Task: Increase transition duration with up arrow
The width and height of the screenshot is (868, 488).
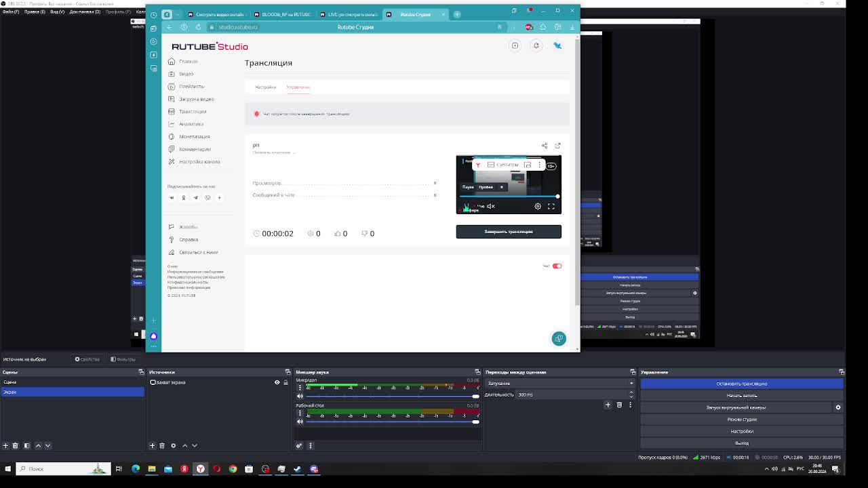Action: point(631,392)
